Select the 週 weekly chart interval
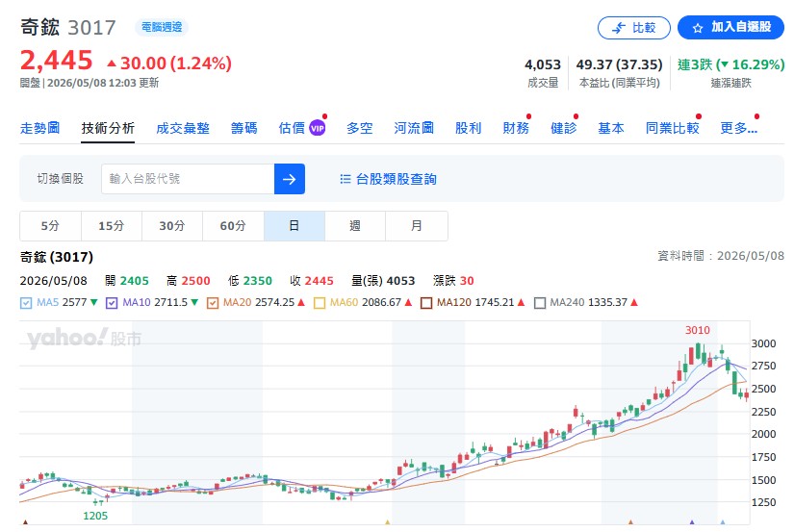Image resolution: width=794 pixels, height=532 pixels. [x=355, y=226]
